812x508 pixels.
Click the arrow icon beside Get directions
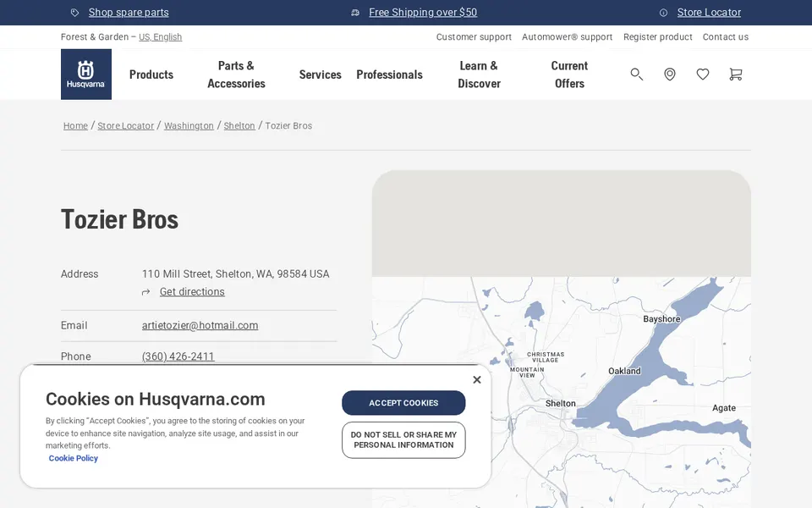(x=146, y=292)
